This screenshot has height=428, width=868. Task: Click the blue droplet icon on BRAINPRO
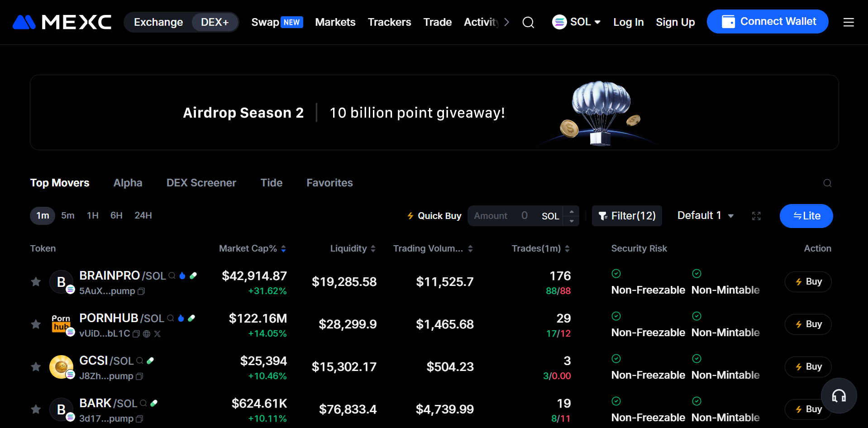coord(182,276)
